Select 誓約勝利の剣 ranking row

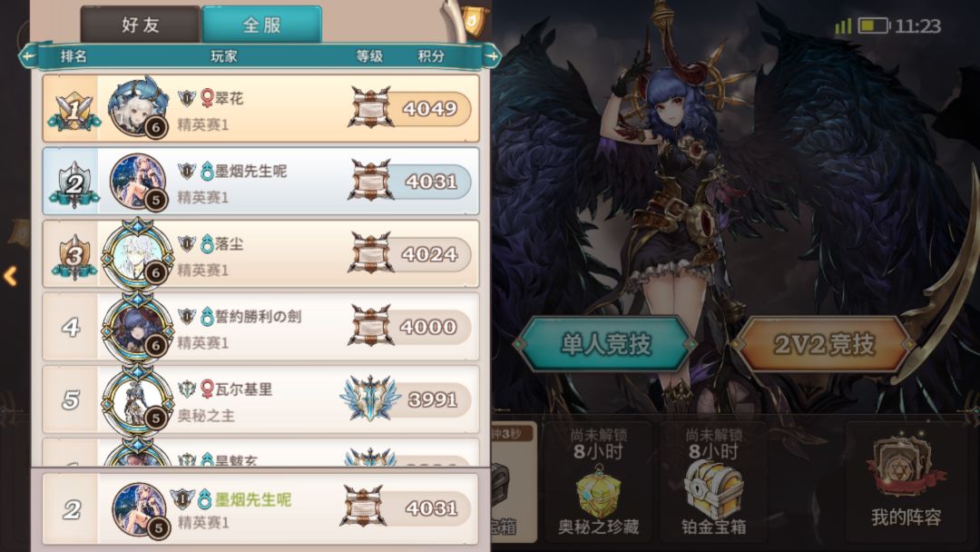pyautogui.click(x=260, y=326)
